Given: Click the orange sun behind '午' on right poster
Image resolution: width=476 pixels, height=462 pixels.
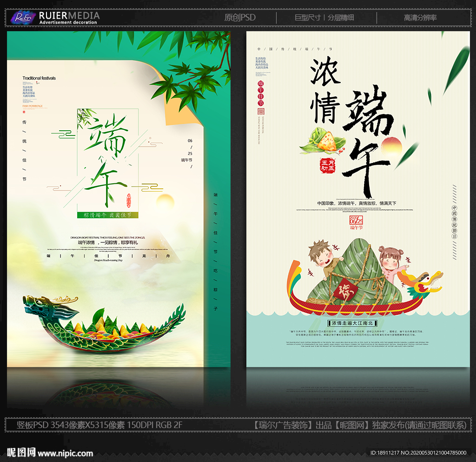Looking at the screenshot, I should tap(391, 147).
